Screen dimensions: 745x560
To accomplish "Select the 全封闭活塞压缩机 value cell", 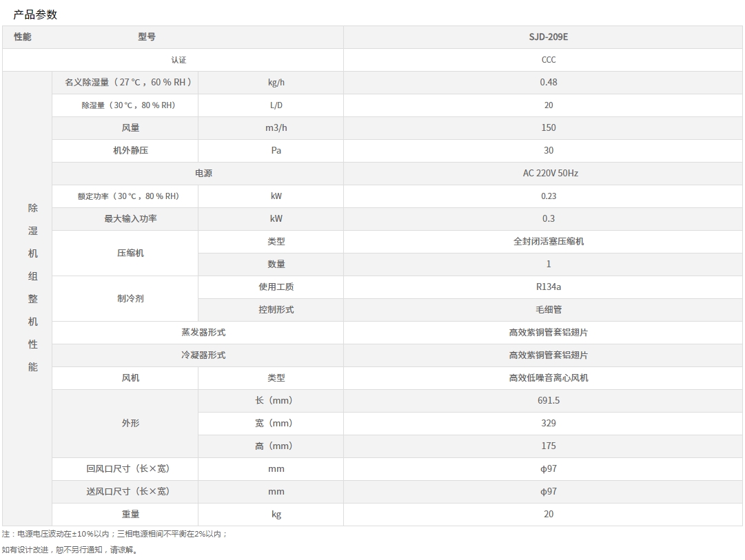I will click(548, 241).
